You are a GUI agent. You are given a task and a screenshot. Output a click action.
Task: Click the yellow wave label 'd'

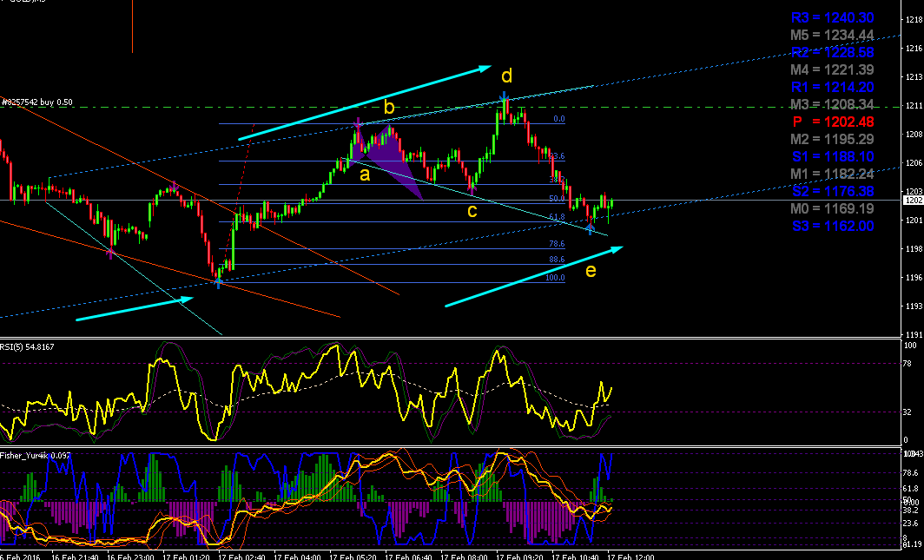point(507,76)
